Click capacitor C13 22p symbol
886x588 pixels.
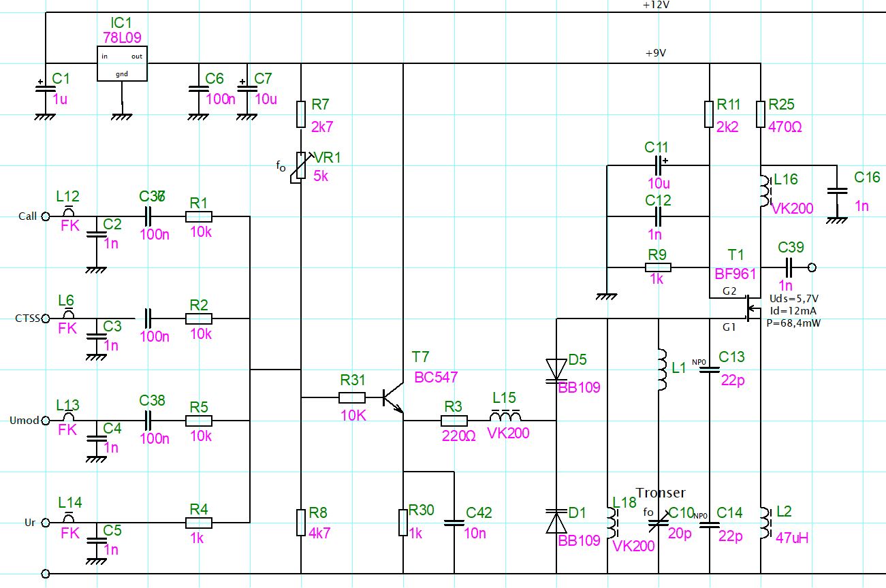[710, 371]
